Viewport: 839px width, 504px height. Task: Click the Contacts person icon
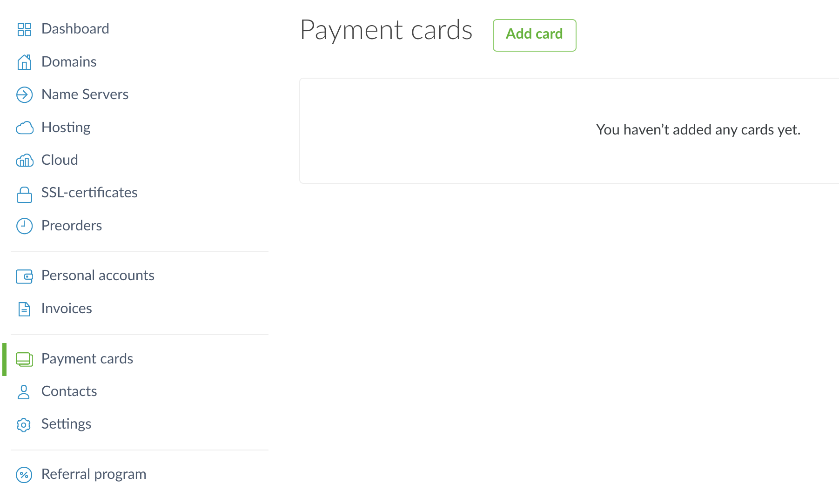(x=24, y=392)
